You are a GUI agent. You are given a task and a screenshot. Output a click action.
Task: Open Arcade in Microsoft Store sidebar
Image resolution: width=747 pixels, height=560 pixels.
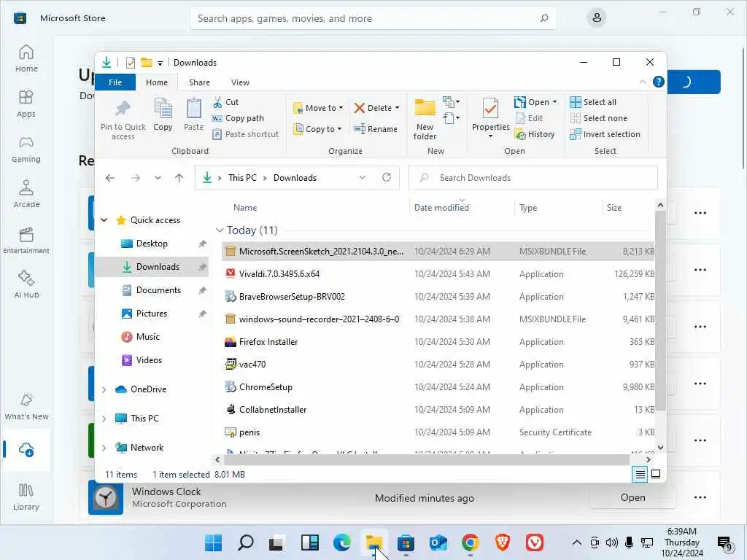[26, 194]
